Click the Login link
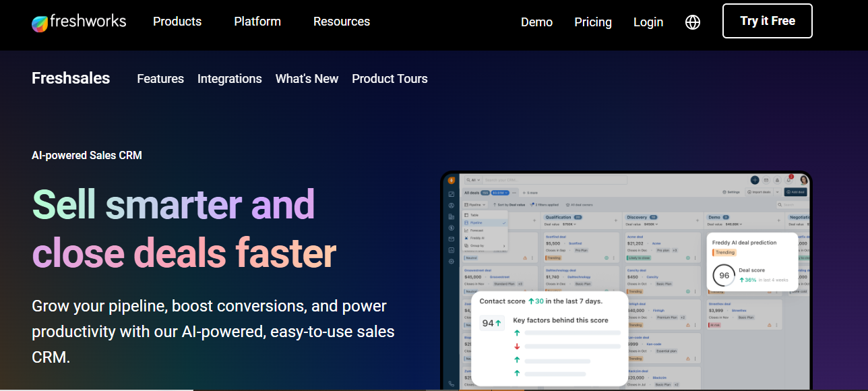 648,22
